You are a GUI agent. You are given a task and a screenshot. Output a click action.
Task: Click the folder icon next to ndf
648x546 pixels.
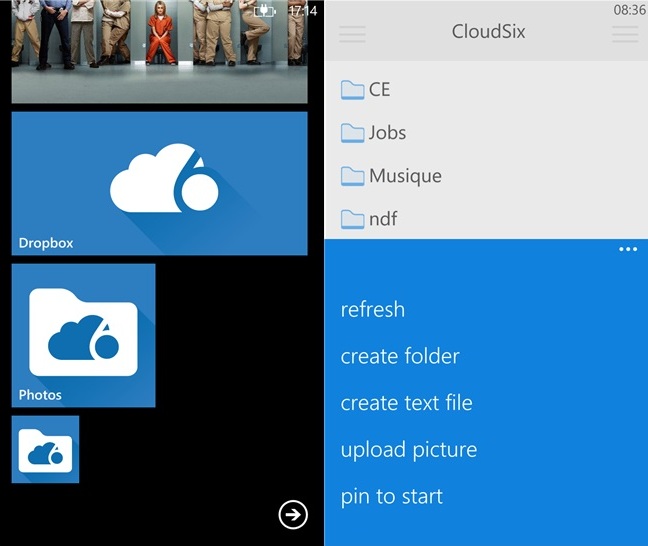353,219
